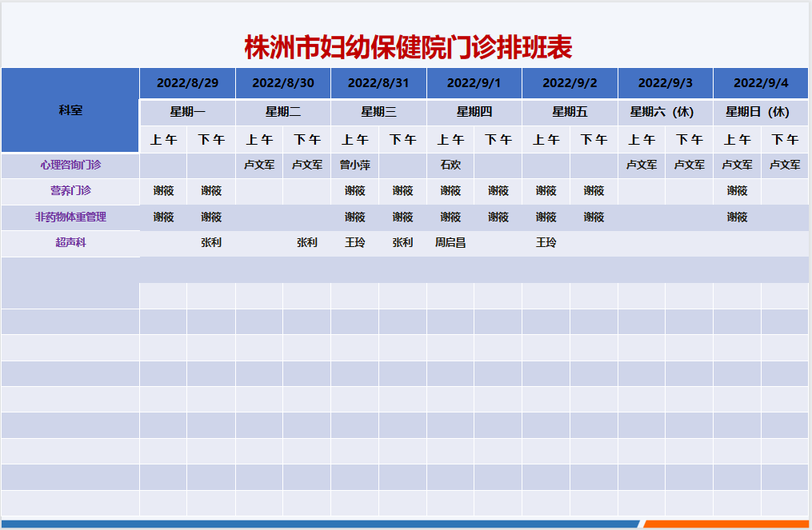The width and height of the screenshot is (812, 530).
Task: Select the 营养门诊 department row label
Action: [70, 191]
